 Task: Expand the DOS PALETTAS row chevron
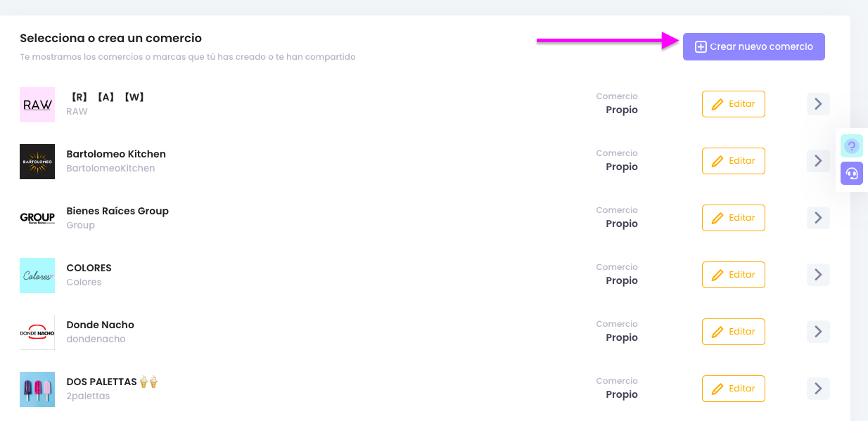coord(817,388)
